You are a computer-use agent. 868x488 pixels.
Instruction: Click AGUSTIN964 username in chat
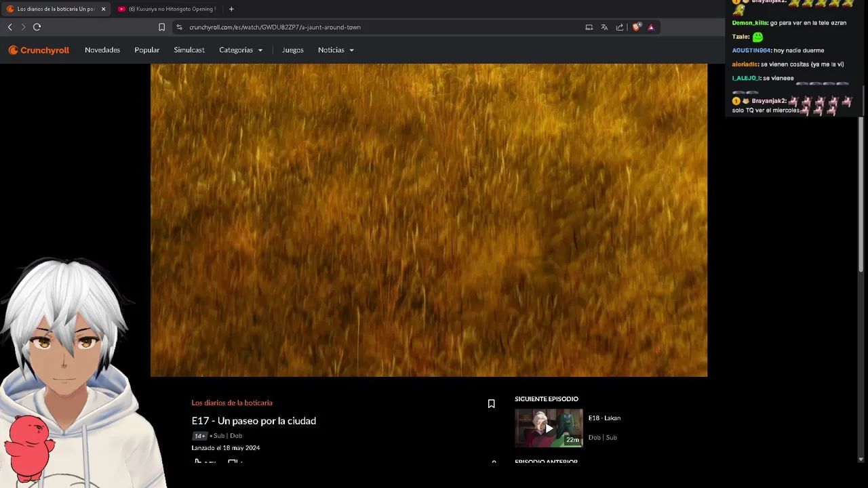point(751,51)
